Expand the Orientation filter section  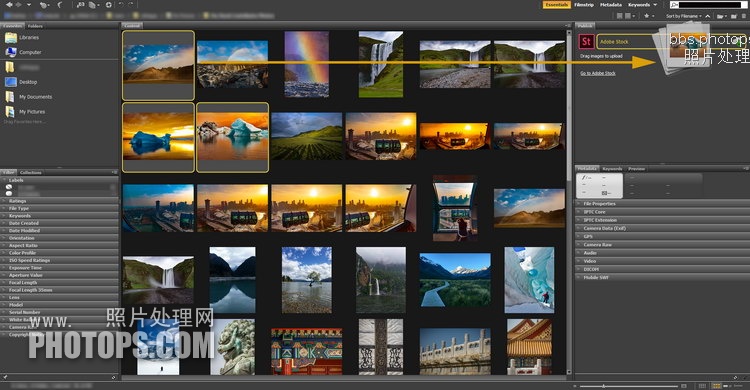(x=59, y=238)
